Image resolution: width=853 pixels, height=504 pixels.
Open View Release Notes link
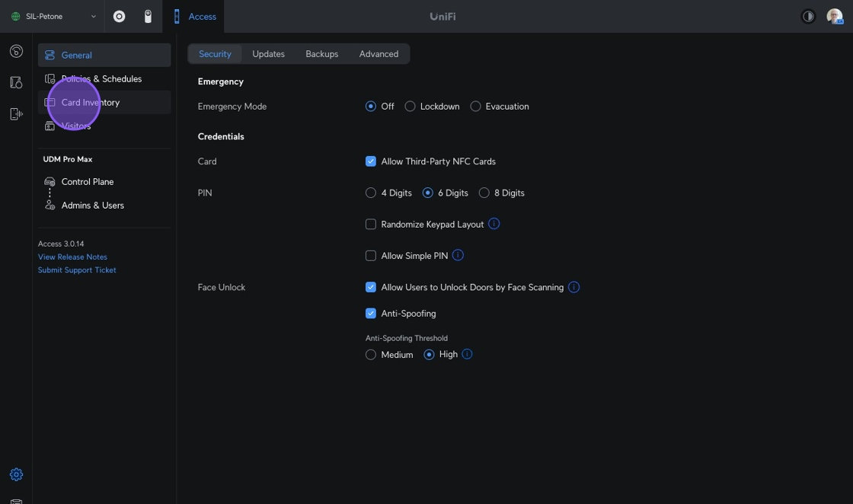[72, 257]
